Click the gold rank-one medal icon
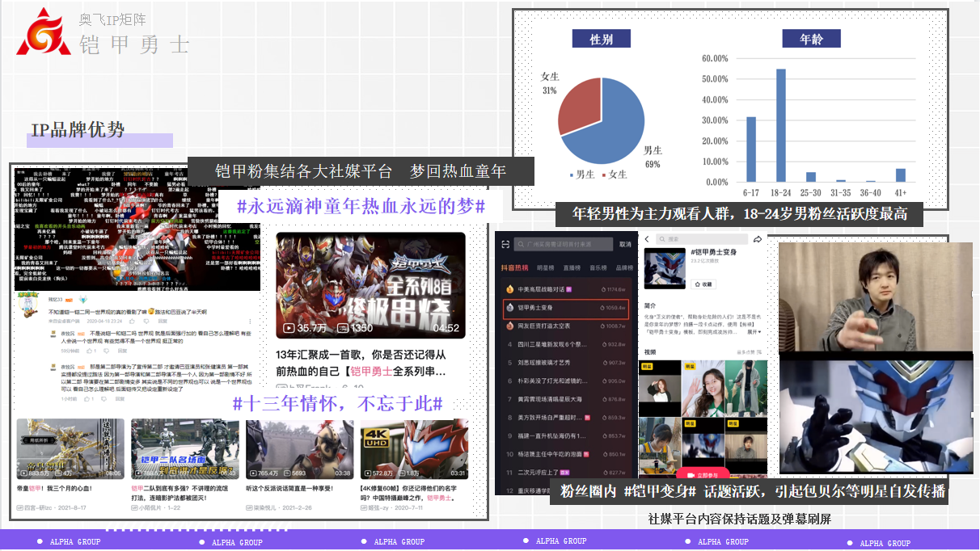 tap(509, 288)
